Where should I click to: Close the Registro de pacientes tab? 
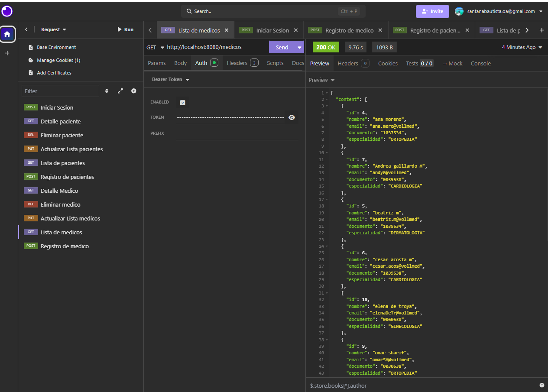[x=467, y=30]
